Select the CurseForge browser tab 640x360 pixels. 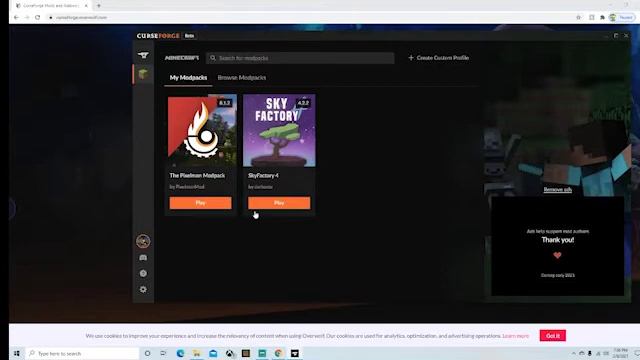coord(51,6)
